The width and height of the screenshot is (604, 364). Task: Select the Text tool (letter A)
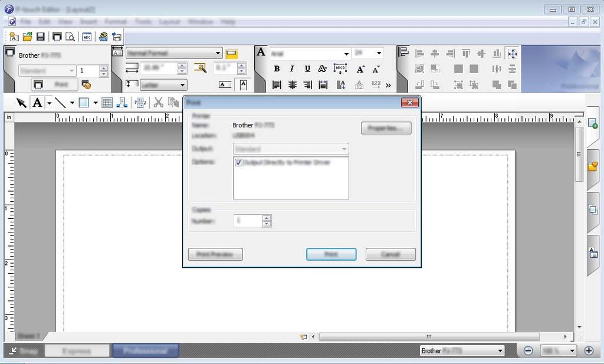click(37, 103)
